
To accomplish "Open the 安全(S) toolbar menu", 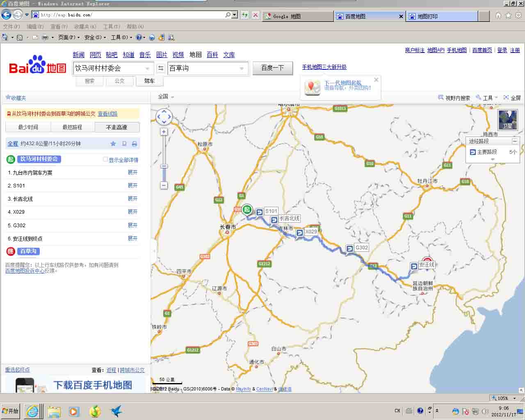I will pyautogui.click(x=95, y=37).
